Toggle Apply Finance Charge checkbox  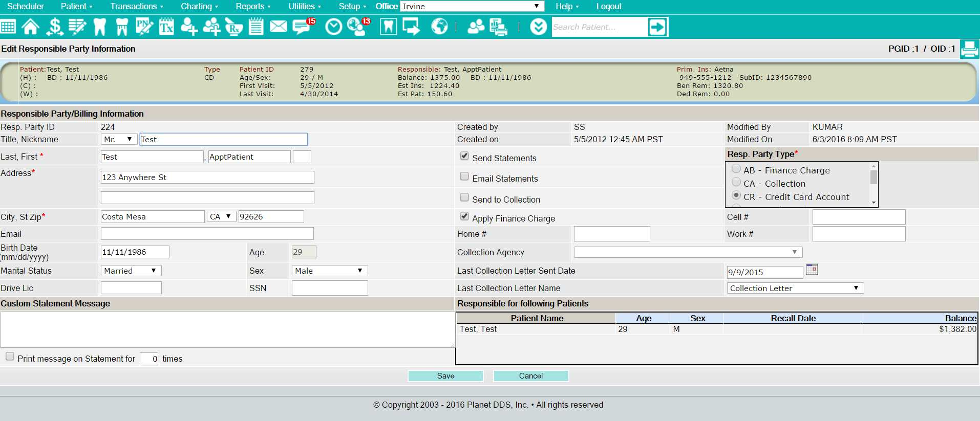point(464,216)
